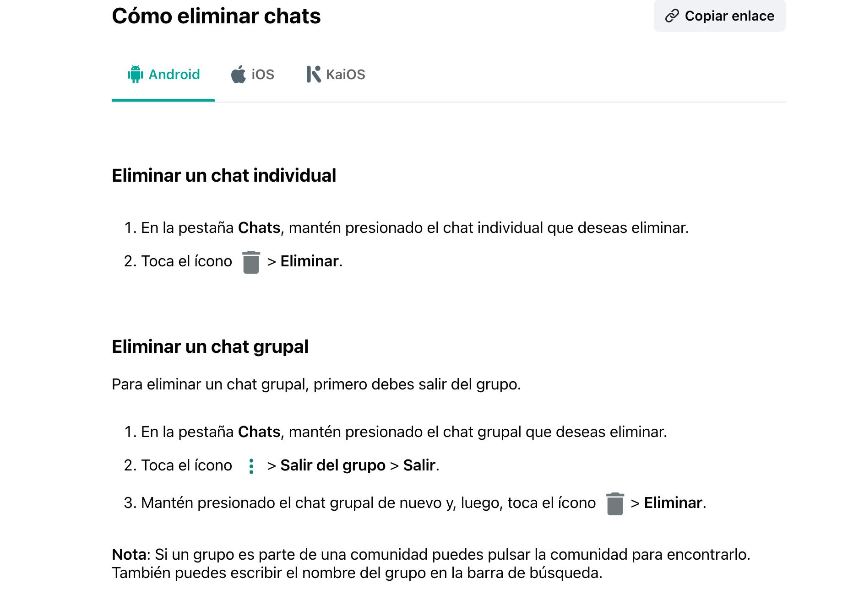848x616 pixels.
Task: Click the "Para eliminar un chat grupal" sentence
Action: [x=316, y=384]
